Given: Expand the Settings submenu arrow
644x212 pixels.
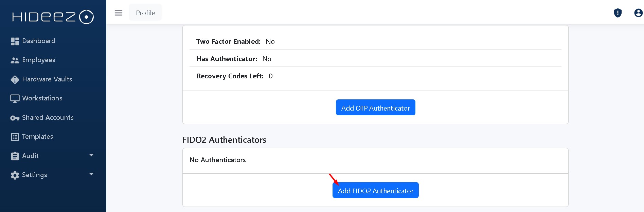Looking at the screenshot, I should [91, 174].
